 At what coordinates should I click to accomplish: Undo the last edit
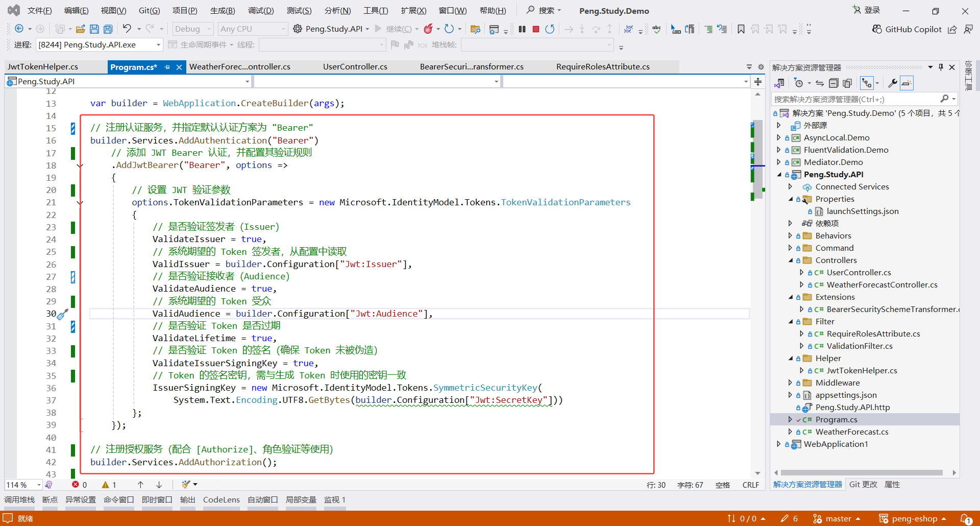tap(127, 29)
